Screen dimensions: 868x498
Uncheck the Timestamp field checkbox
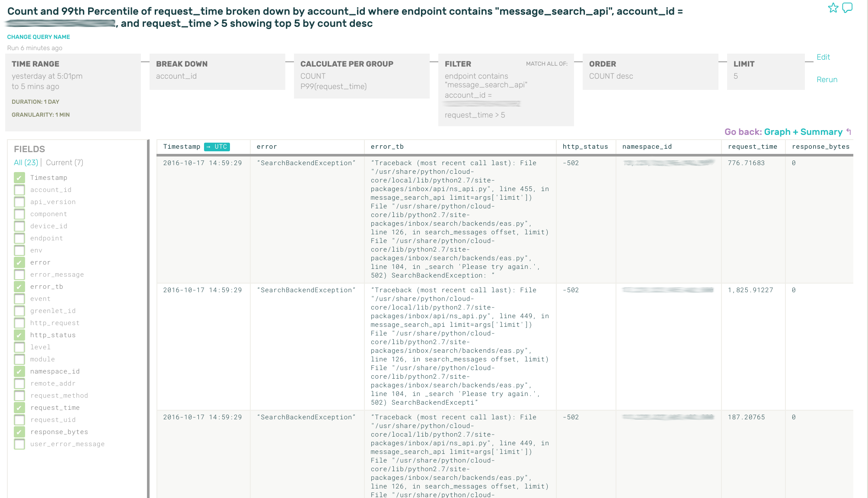coord(19,178)
